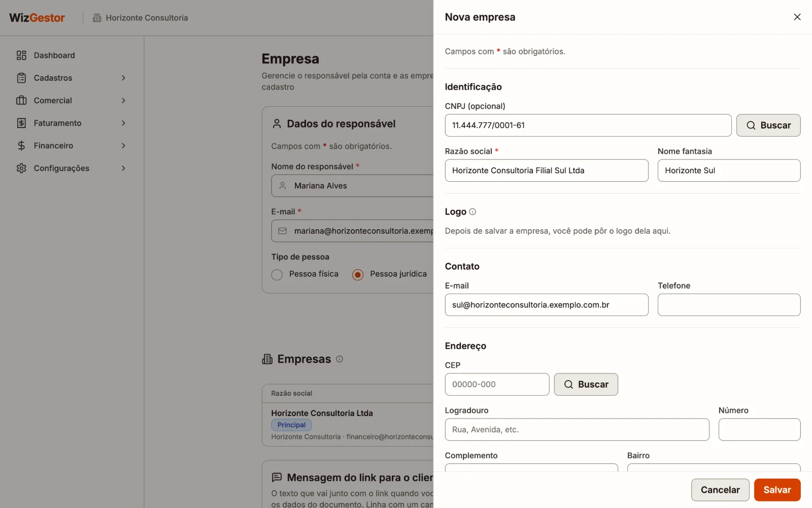The width and height of the screenshot is (812, 508).
Task: Search CEP with the Buscar button
Action: 586,385
